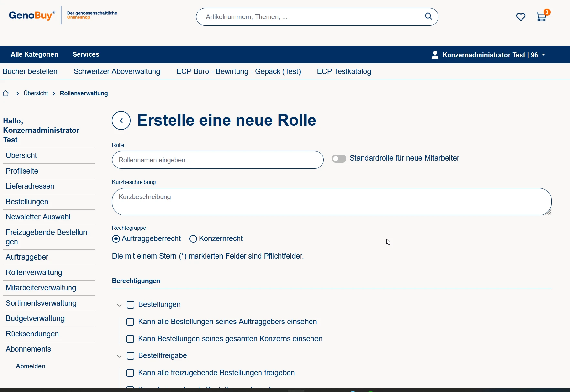This screenshot has width=570, height=392.
Task: Collapse the Bestellfreigabe permission group
Action: 119,356
